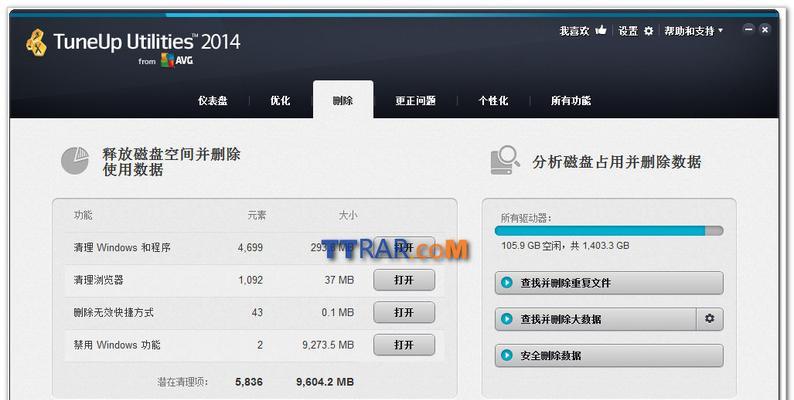Click the 潜在清理项 label
This screenshot has height=400, width=794.
182,382
